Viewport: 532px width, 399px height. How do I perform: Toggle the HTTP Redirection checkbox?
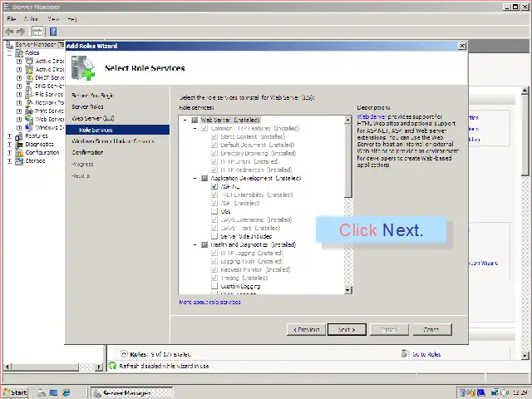[x=214, y=170]
